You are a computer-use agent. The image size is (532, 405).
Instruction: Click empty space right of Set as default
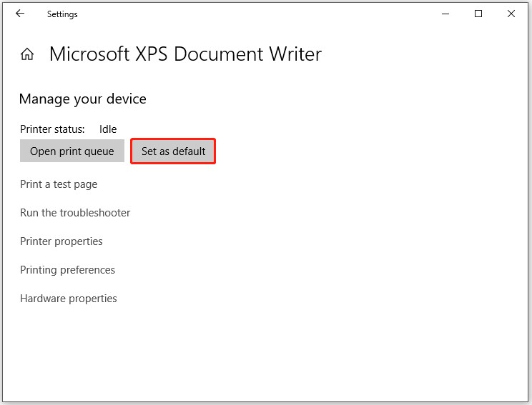click(358, 151)
